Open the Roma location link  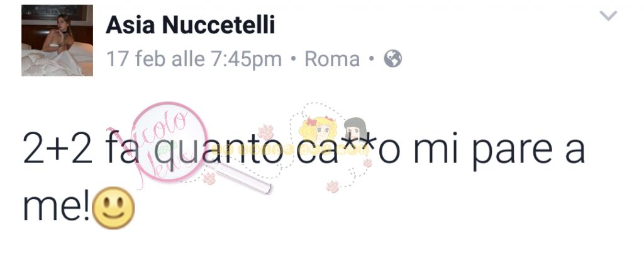(332, 59)
